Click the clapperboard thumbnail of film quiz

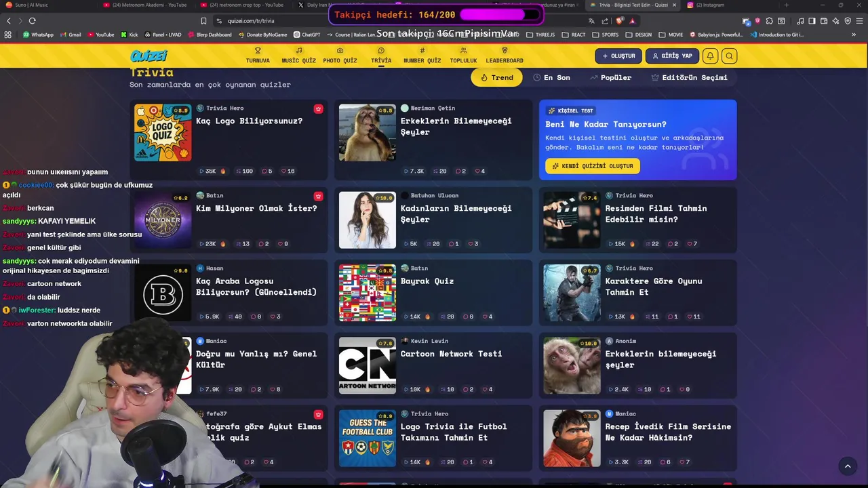coord(572,220)
